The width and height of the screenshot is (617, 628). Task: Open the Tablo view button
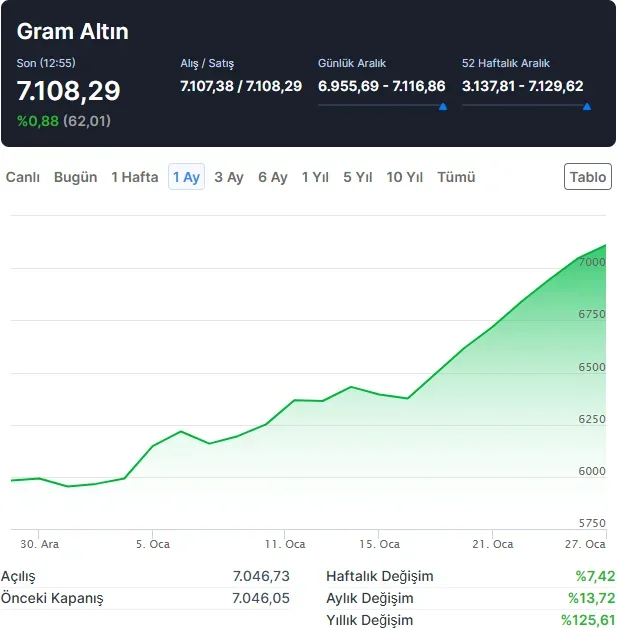[x=588, y=177]
